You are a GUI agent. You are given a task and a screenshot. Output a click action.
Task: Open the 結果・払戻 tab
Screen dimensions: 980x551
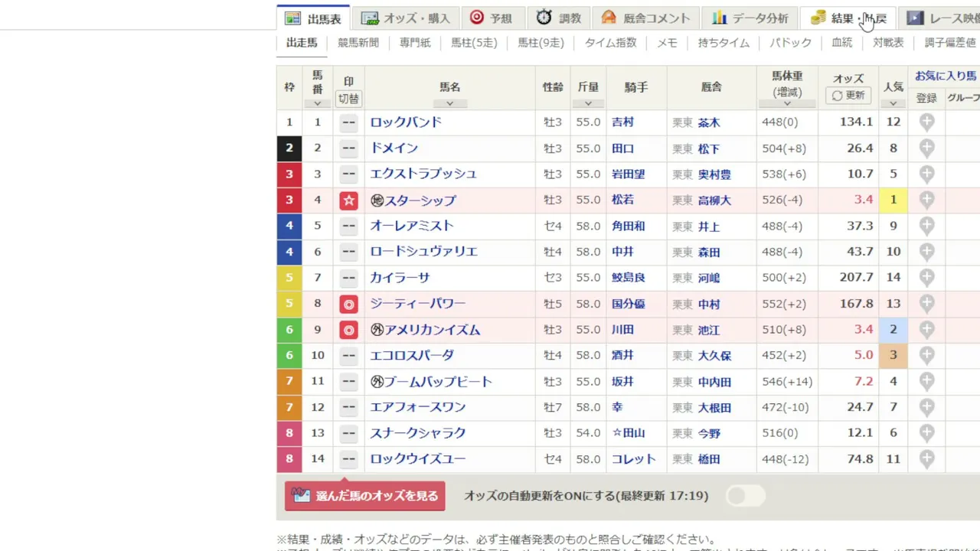848,18
